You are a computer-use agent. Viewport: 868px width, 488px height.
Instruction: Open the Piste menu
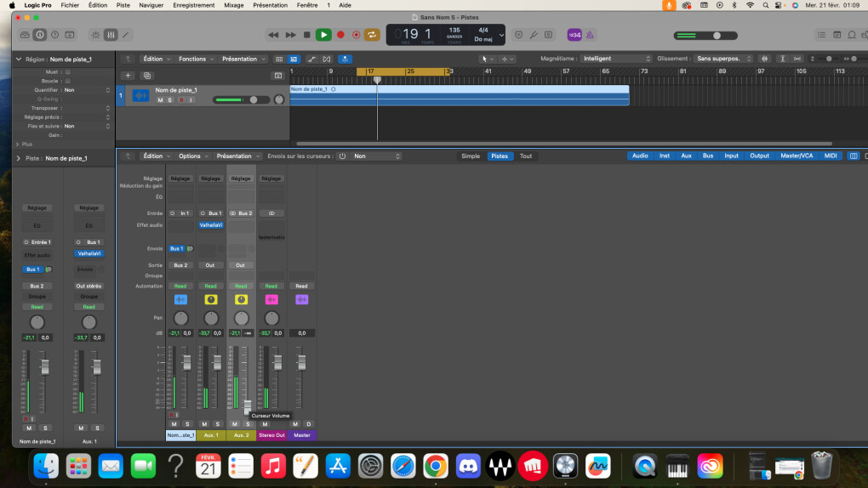pyautogui.click(x=123, y=5)
